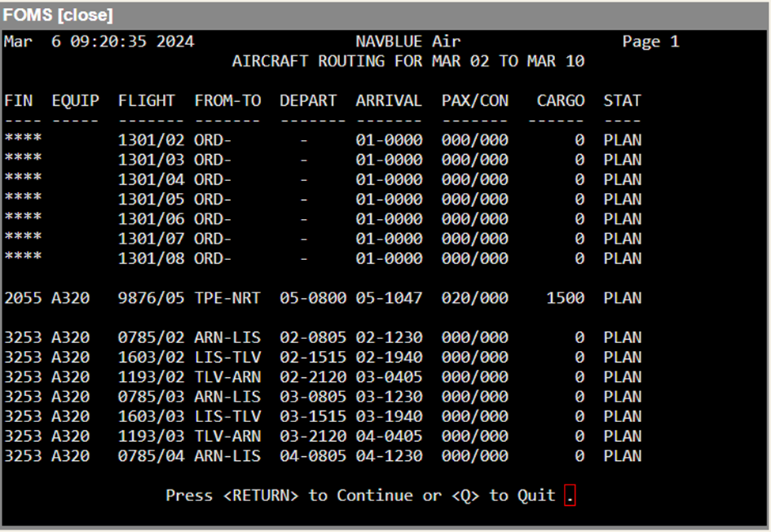Click the [close] link in FOMS title
Screen dimensions: 771x532
point(85,15)
